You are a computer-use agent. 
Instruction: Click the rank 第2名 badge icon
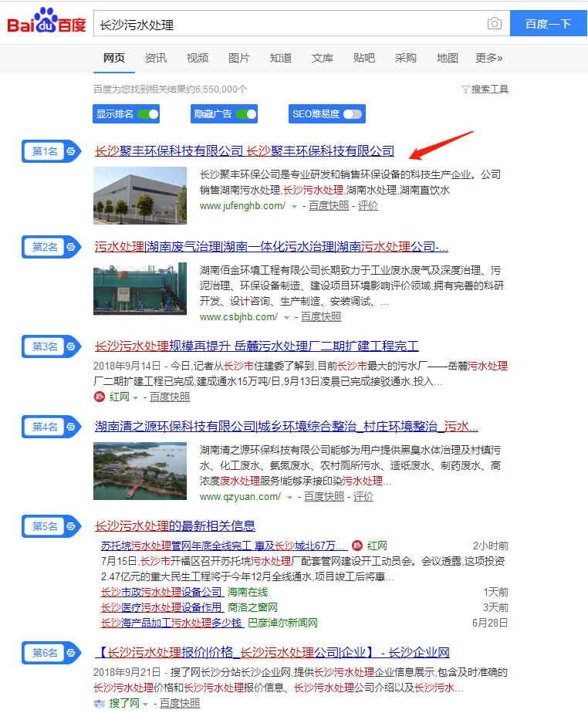click(x=52, y=247)
